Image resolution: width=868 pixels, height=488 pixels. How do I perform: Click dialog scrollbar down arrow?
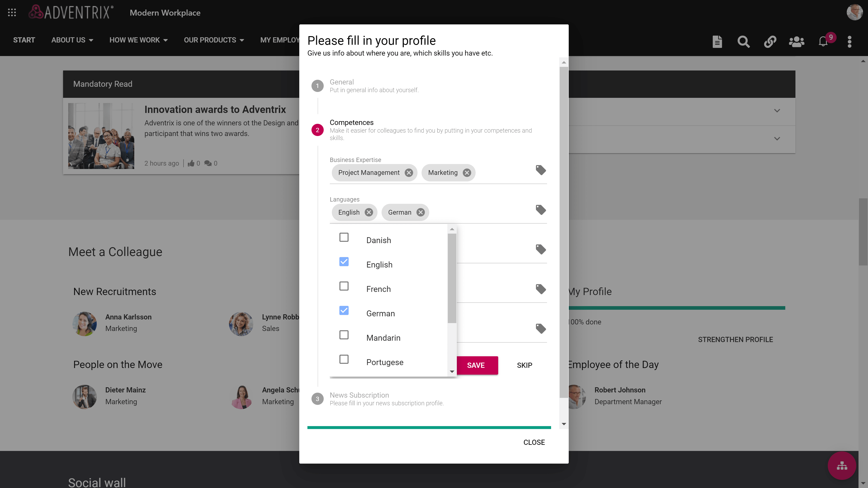564,424
